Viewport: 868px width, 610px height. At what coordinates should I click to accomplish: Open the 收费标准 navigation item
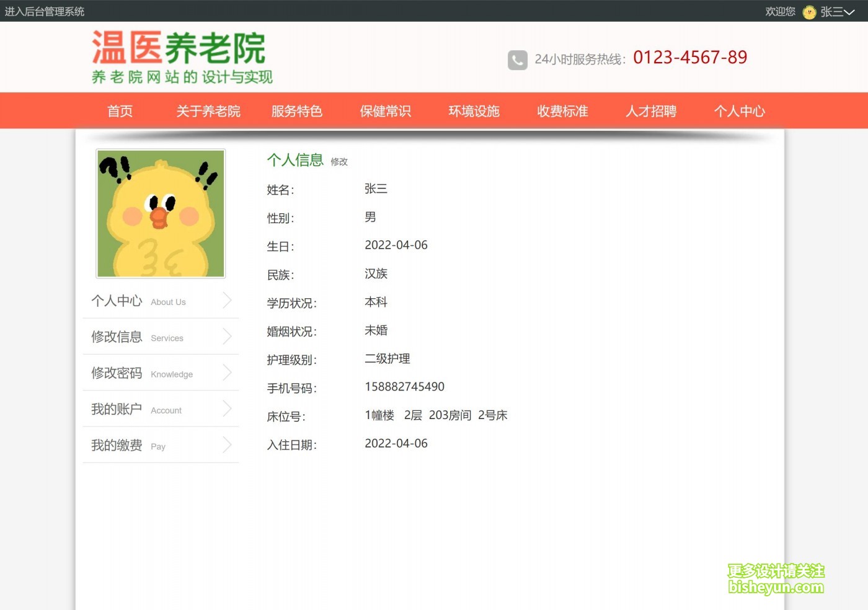562,111
